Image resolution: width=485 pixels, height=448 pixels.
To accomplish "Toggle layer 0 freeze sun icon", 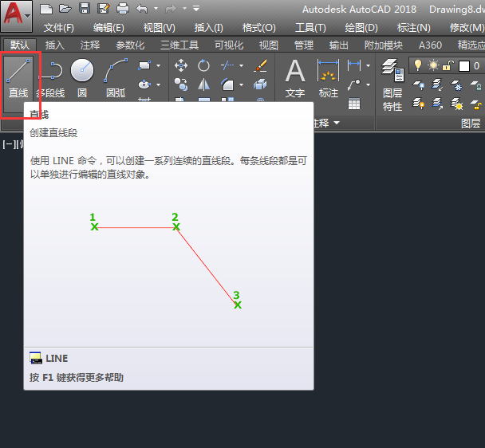I will coord(433,65).
